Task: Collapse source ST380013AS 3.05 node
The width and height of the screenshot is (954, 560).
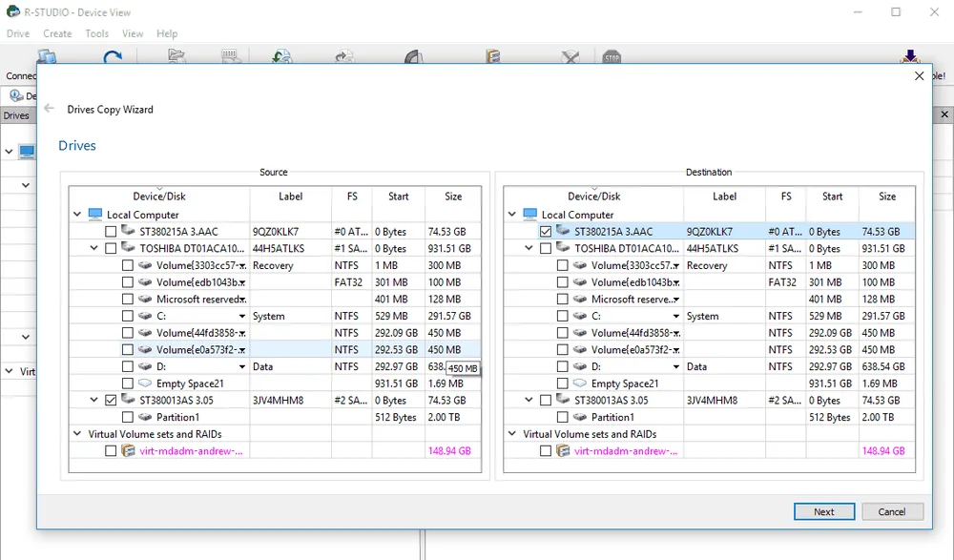Action: (x=93, y=400)
